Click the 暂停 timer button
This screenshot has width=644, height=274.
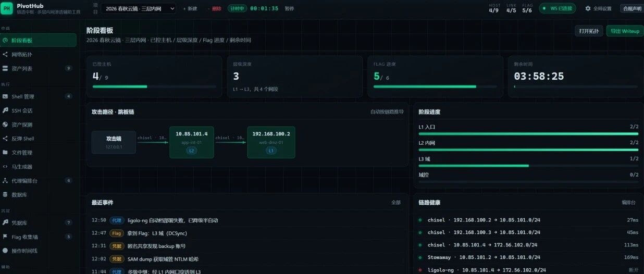tap(289, 9)
